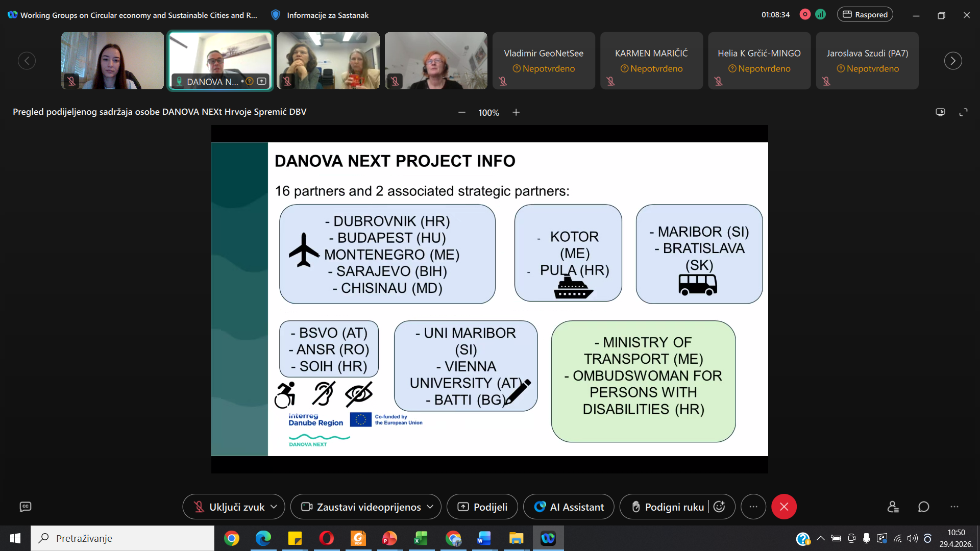Select DANOVA N... presenter video thumbnail
This screenshot has width=980, height=551.
[220, 61]
